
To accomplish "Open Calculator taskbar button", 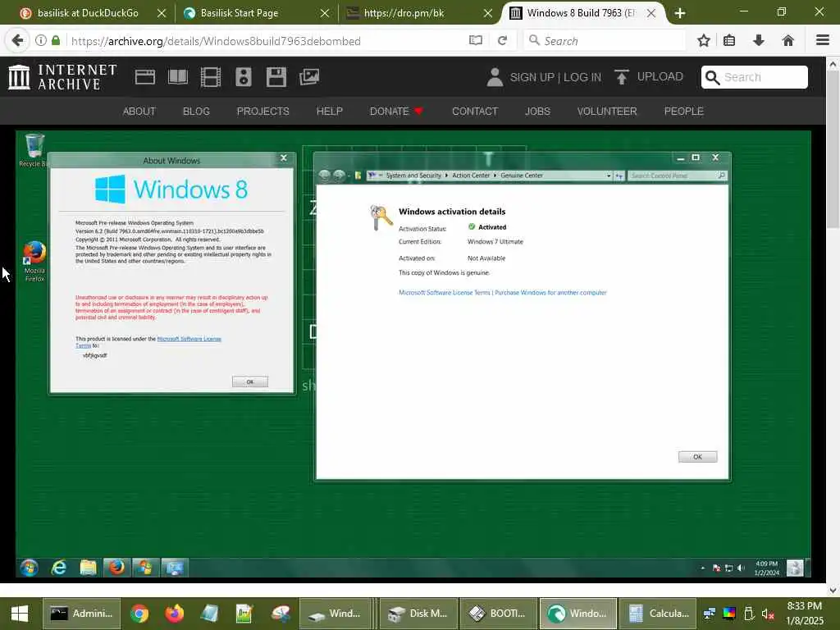I will [659, 614].
